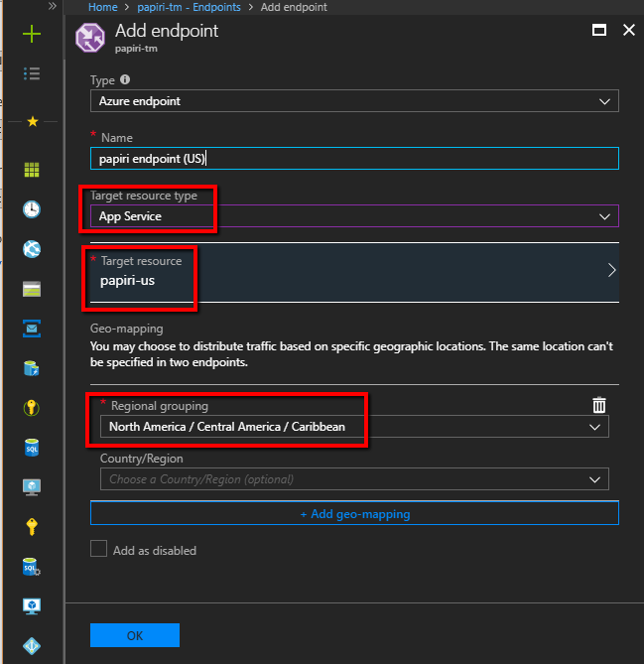This screenshot has height=664, width=644.
Task: Open the All services list icon
Action: pos(32,73)
